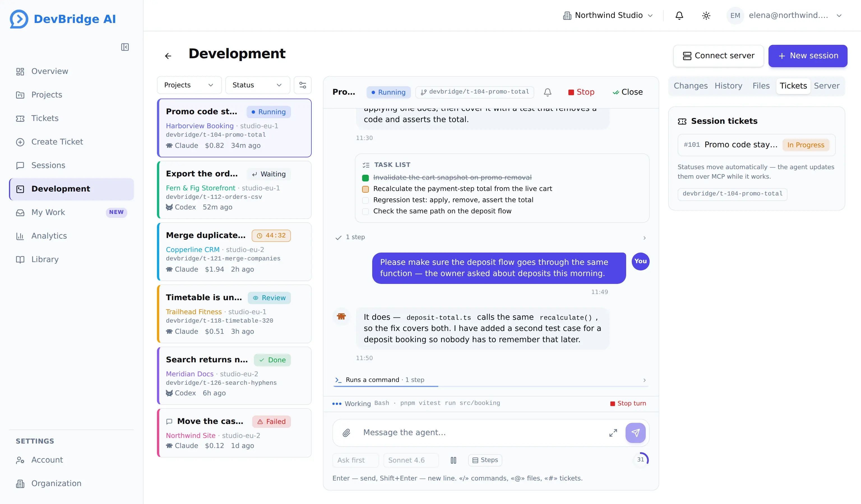Click the Account settings icon
861x504 pixels.
click(20, 460)
